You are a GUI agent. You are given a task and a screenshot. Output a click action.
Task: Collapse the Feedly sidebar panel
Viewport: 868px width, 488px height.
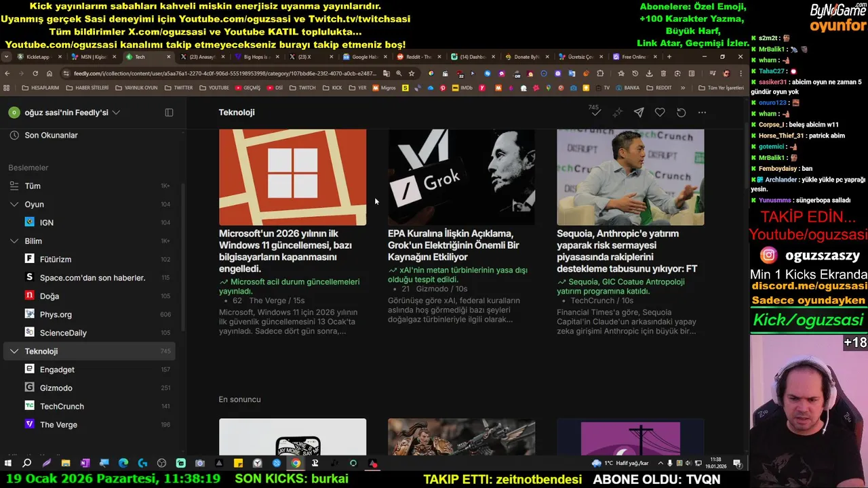tap(169, 113)
